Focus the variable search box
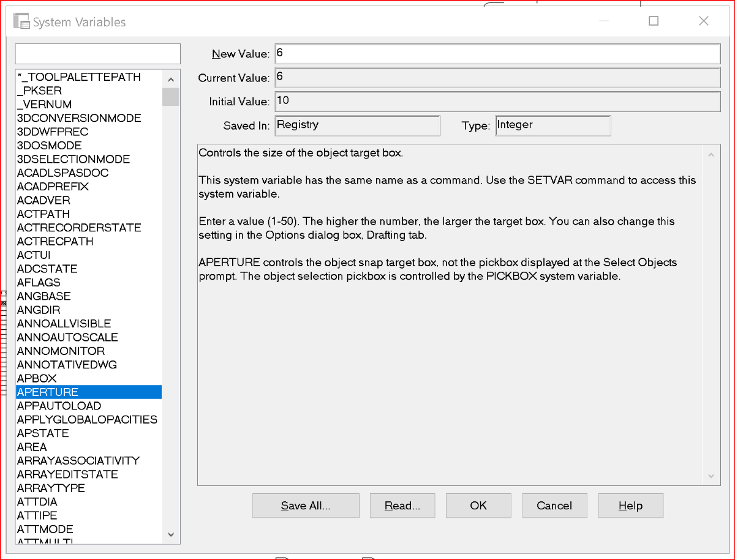 (98, 54)
